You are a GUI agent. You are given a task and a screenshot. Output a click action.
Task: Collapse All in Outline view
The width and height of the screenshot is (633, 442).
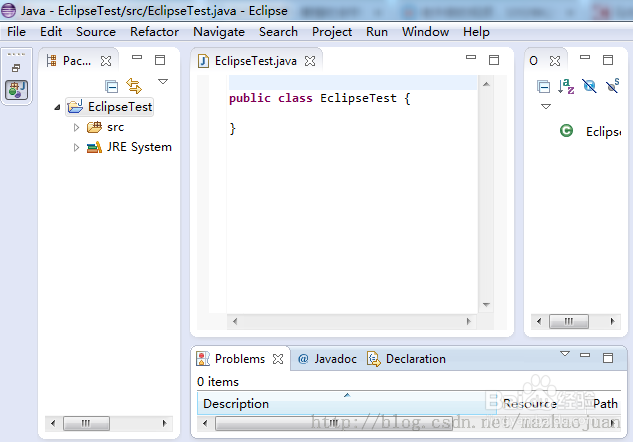point(543,86)
